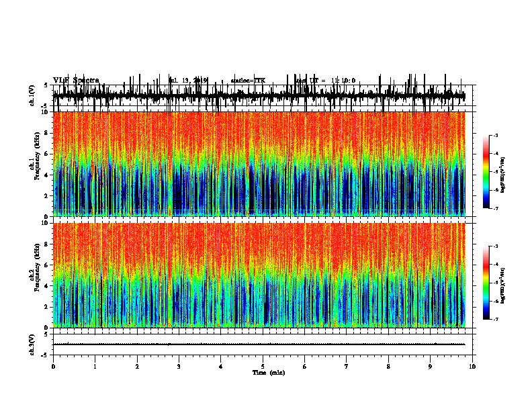
Task: Click time axis tick label '3'
Action: point(179,367)
